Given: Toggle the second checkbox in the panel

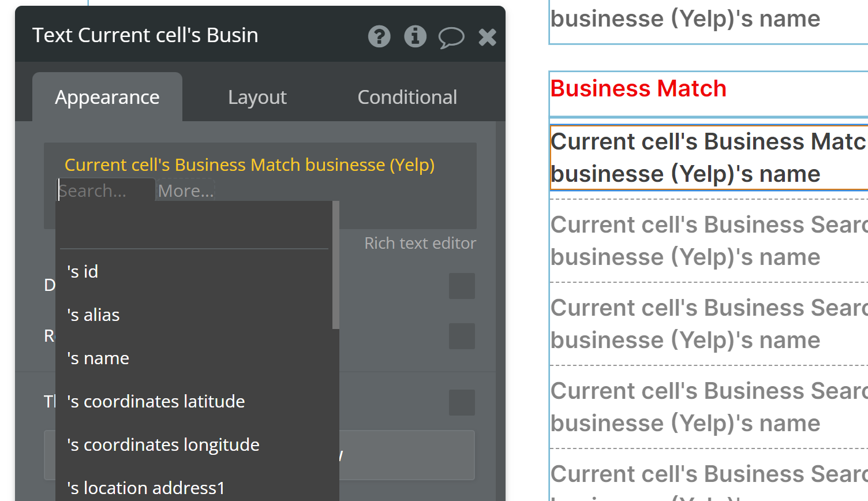Looking at the screenshot, I should [462, 337].
